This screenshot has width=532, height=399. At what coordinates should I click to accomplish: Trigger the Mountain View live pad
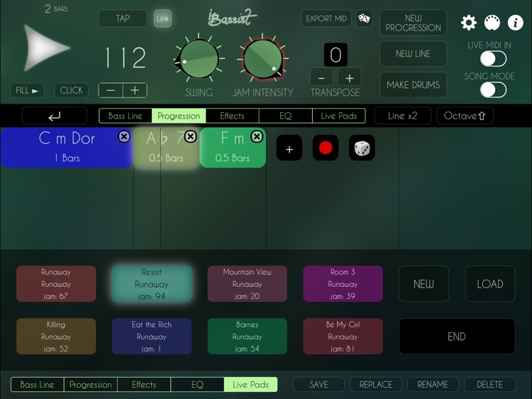[248, 284]
